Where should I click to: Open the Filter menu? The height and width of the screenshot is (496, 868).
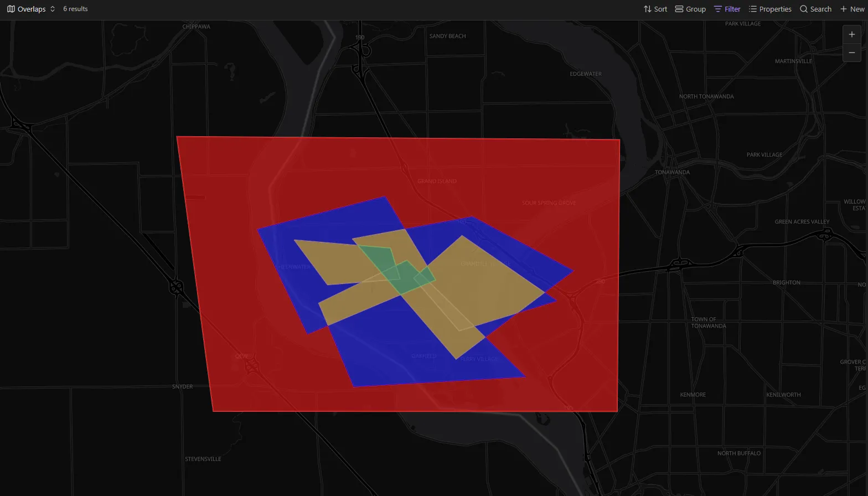click(x=727, y=9)
